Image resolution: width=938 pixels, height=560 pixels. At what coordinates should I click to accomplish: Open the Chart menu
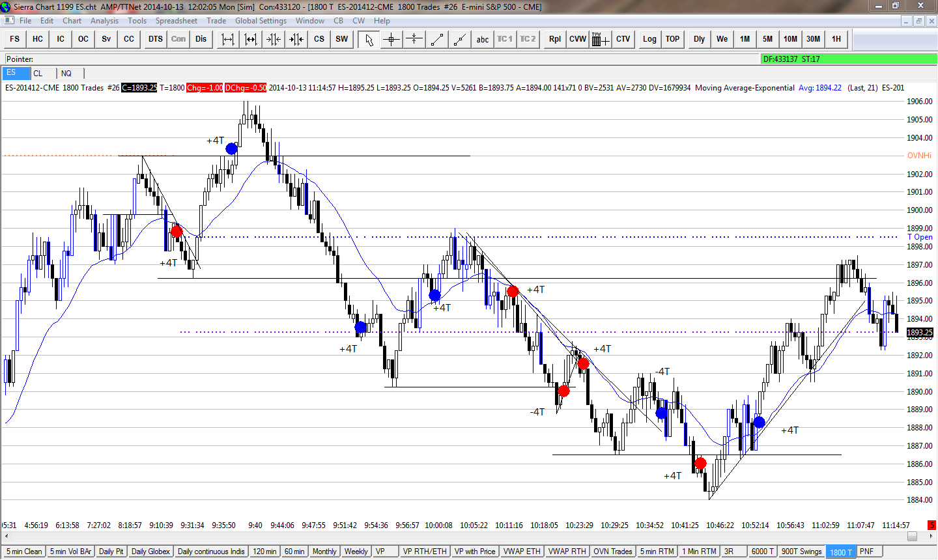pyautogui.click(x=72, y=21)
